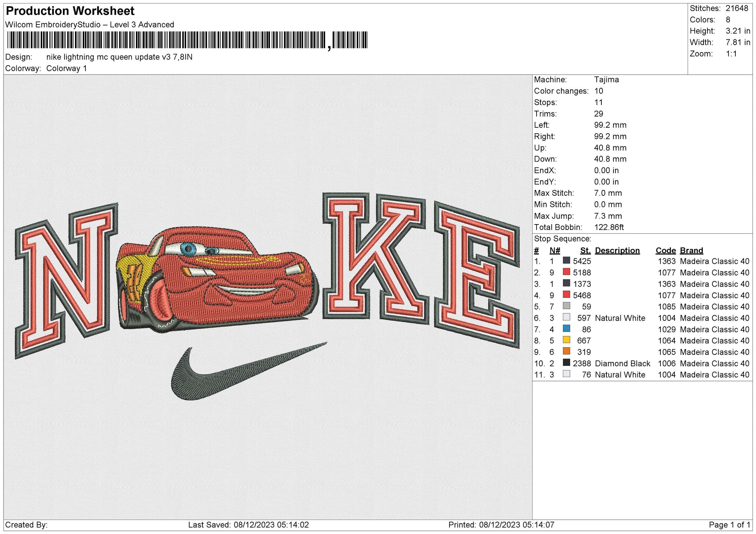Click the 'Created By:' footer label
Viewport: 756px width, 534px height.
(26, 525)
